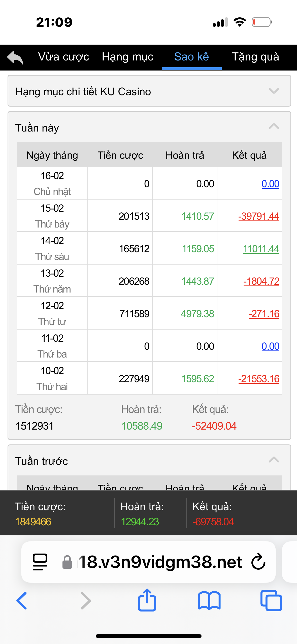Switch to the Vừa cược tab
The width and height of the screenshot is (297, 644).
(63, 57)
